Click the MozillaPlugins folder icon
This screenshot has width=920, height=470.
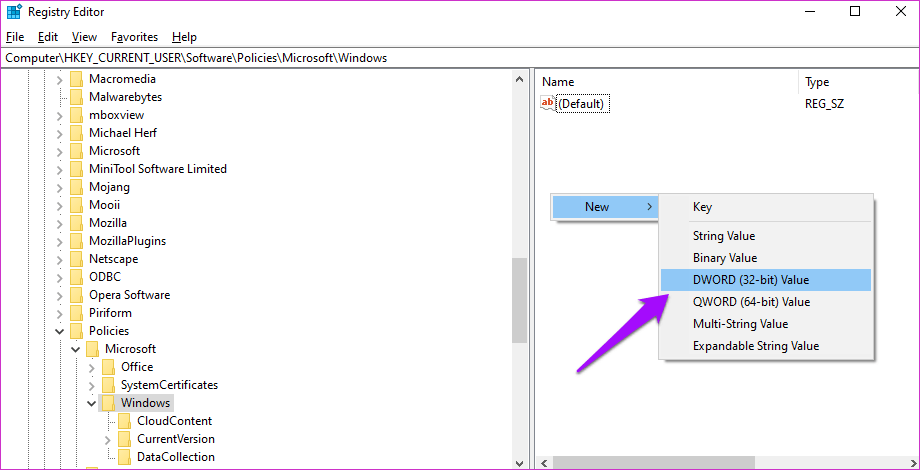point(76,241)
